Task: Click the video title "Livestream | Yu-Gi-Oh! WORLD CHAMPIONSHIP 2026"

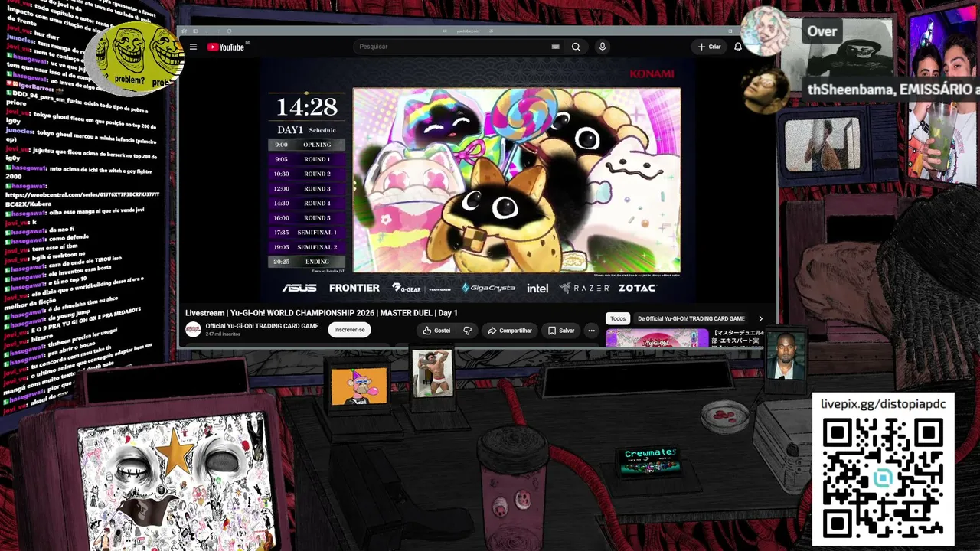Action: pyautogui.click(x=322, y=313)
